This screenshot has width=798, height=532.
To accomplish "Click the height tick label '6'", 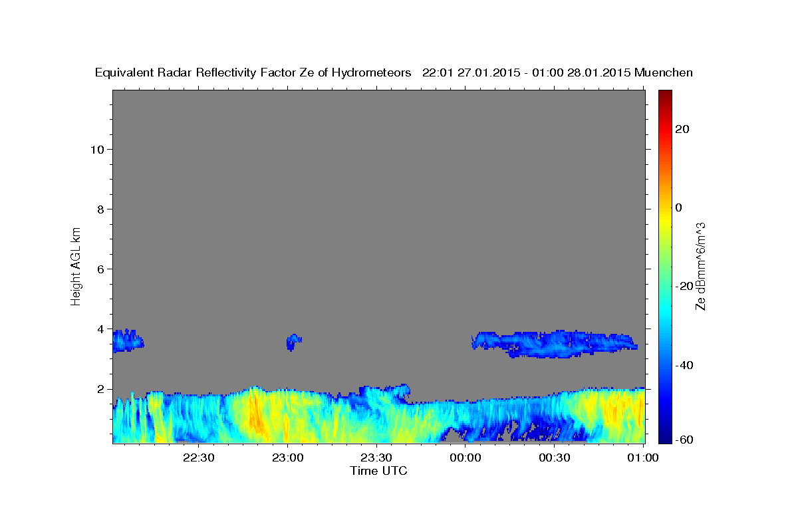I will tap(100, 269).
